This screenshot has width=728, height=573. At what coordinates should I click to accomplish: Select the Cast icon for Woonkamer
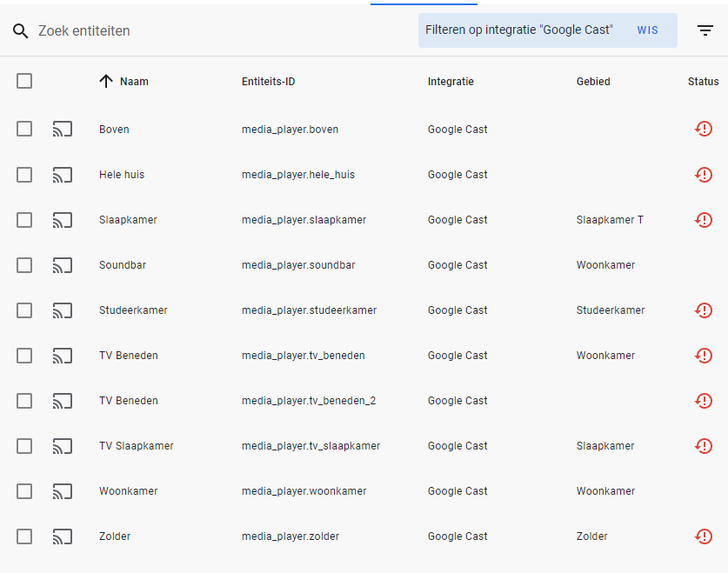click(x=62, y=491)
